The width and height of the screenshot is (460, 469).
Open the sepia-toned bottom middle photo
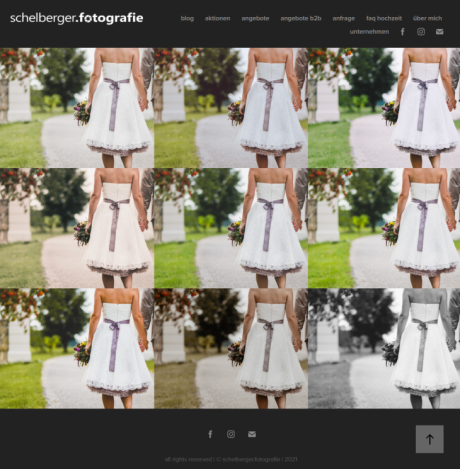231,348
